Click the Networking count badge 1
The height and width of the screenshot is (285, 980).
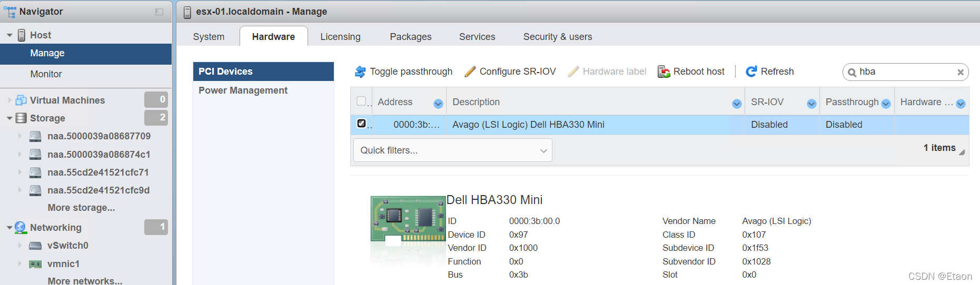[x=156, y=227]
